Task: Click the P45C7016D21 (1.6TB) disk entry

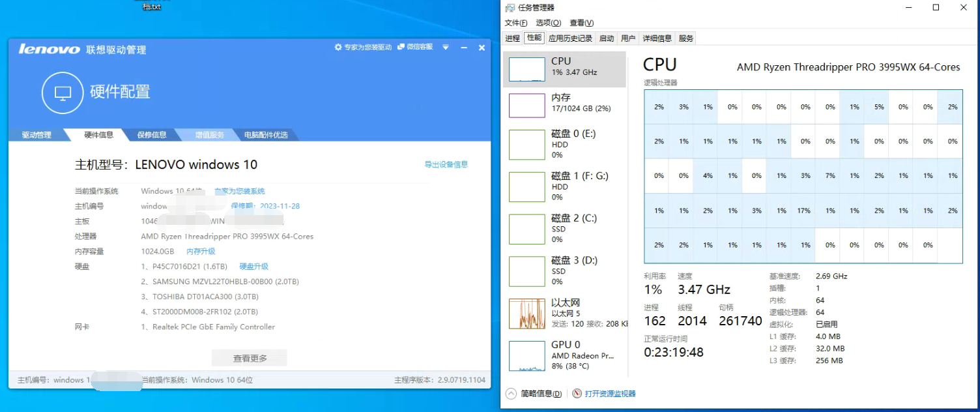Action: pos(184,267)
